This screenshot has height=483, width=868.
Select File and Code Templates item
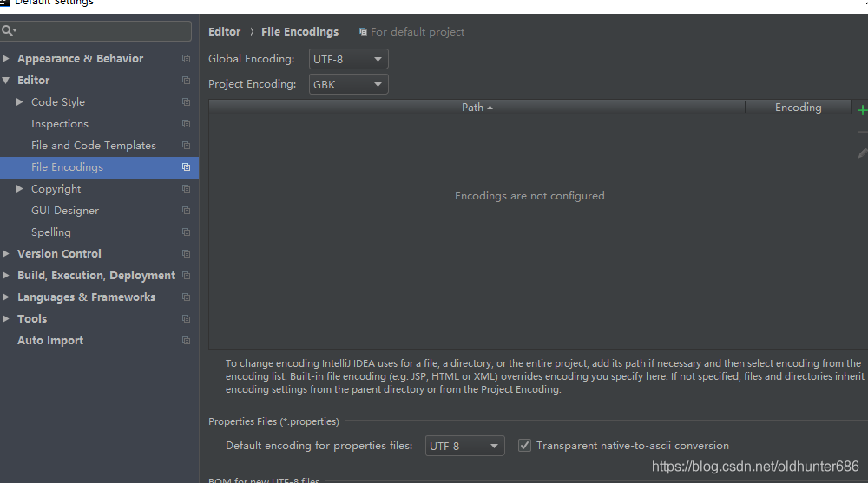(x=94, y=146)
